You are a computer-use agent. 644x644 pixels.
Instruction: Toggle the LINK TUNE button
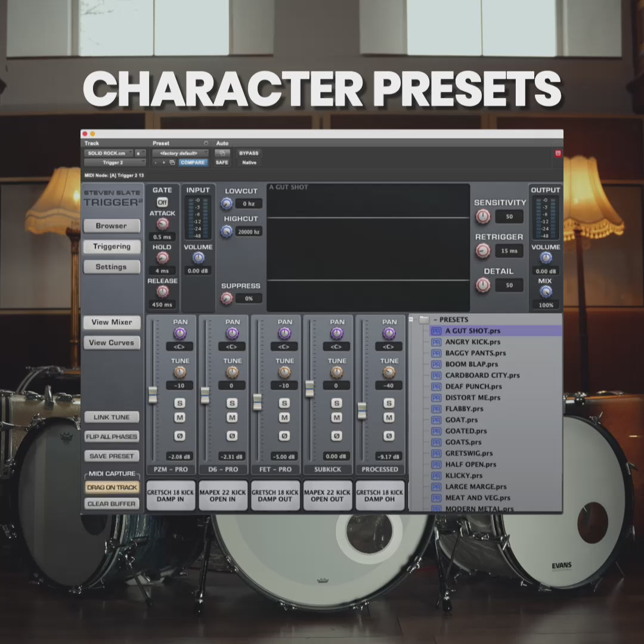tap(112, 417)
